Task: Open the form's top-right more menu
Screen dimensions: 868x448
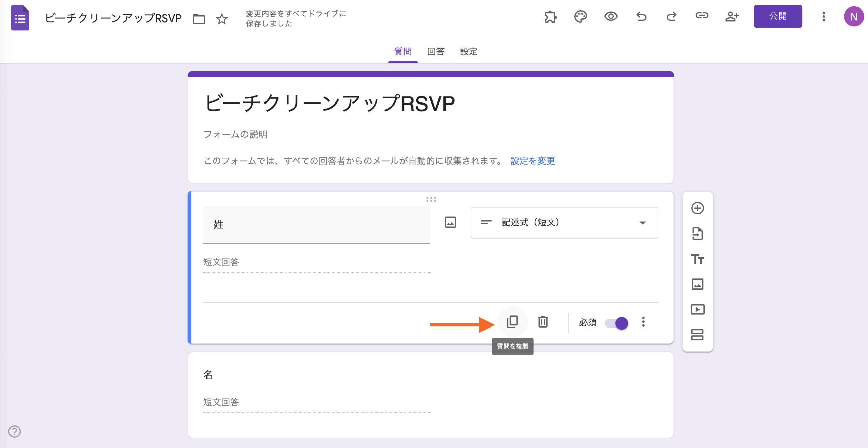Action: (x=823, y=16)
